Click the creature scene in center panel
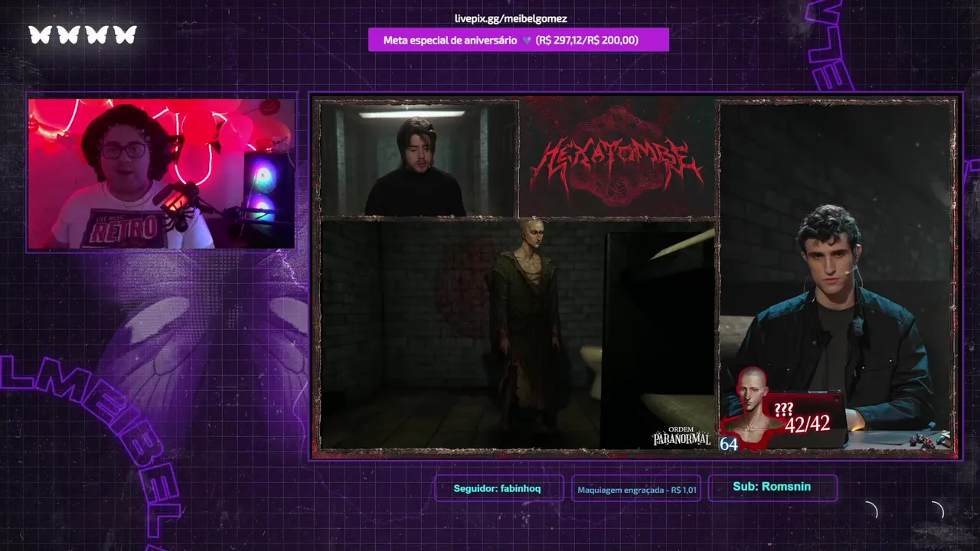 [x=518, y=334]
